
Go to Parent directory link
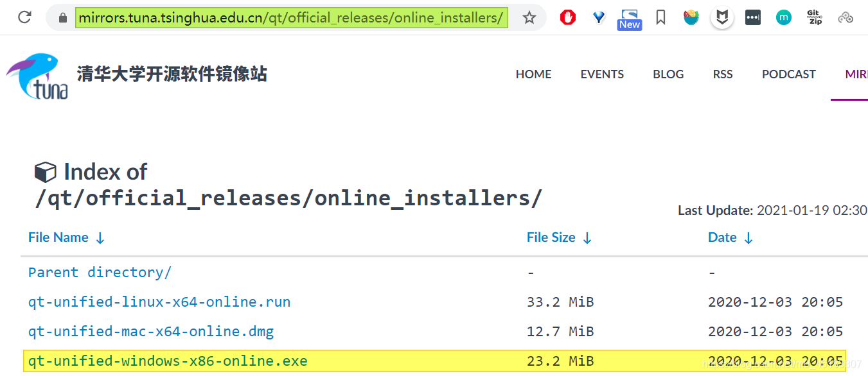point(100,272)
